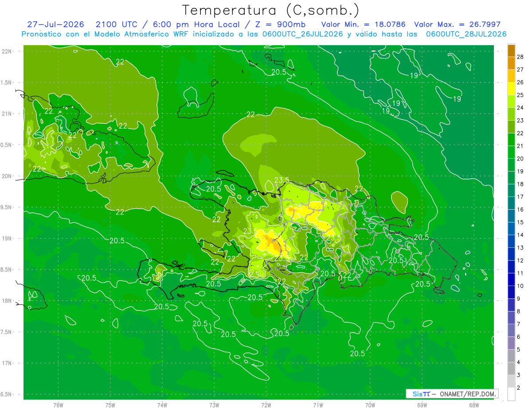Click the '18N' latitude axis label

pyautogui.click(x=8, y=301)
